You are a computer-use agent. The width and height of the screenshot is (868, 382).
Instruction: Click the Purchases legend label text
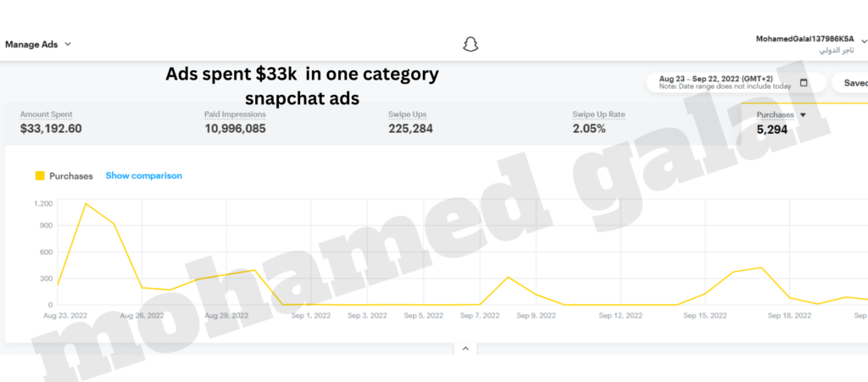tap(71, 176)
